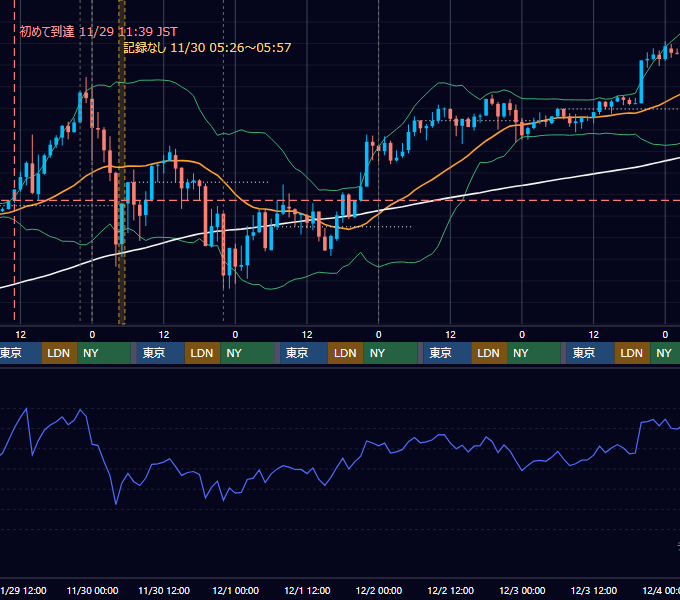Click the '記録なし 11/30 05:26～05:57' annotation text
This screenshot has width=680, height=600.
click(x=207, y=48)
